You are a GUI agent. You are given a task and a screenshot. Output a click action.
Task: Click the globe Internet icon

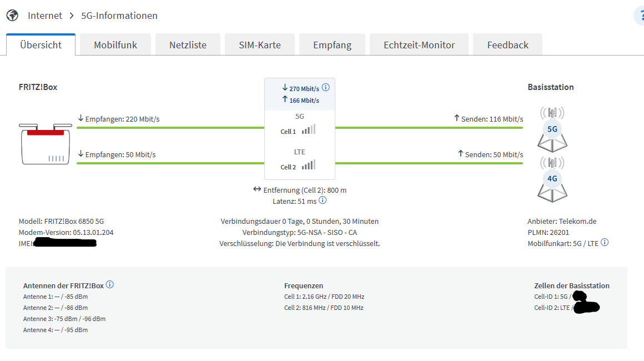pyautogui.click(x=12, y=16)
